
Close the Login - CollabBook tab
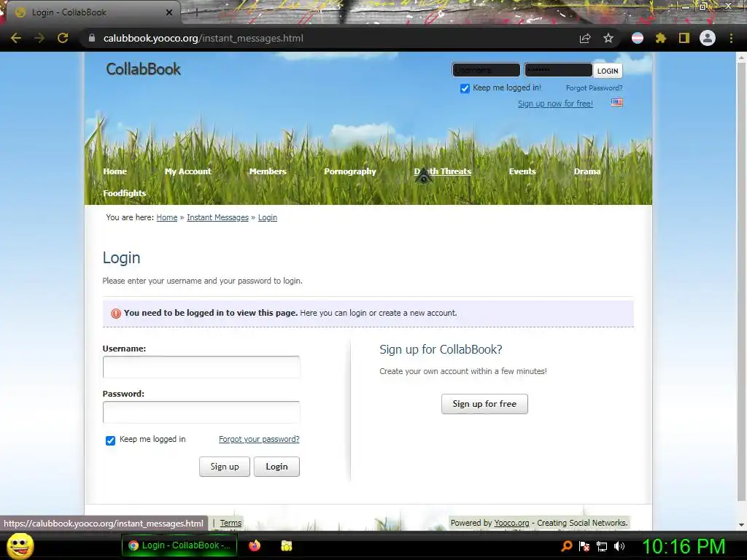[x=169, y=12]
